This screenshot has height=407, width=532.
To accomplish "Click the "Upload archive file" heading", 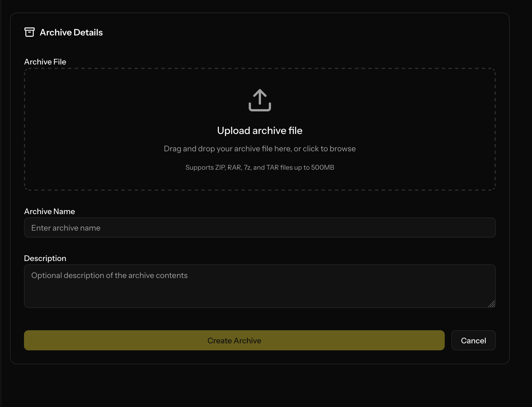I will [x=260, y=131].
